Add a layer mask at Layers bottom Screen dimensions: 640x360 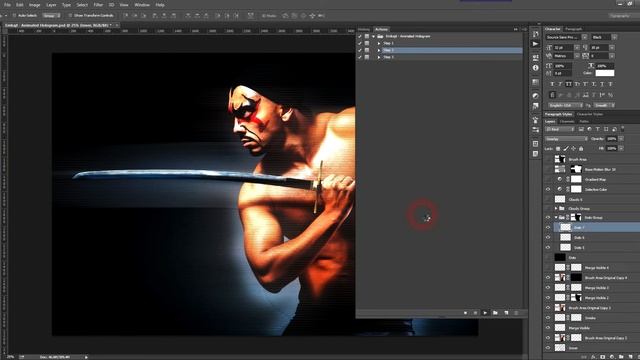[x=602, y=357]
